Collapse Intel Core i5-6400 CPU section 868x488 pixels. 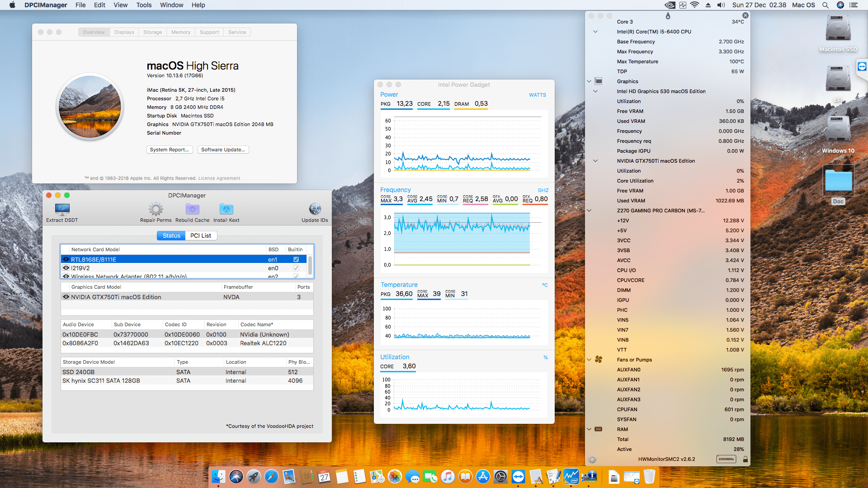[x=595, y=32]
